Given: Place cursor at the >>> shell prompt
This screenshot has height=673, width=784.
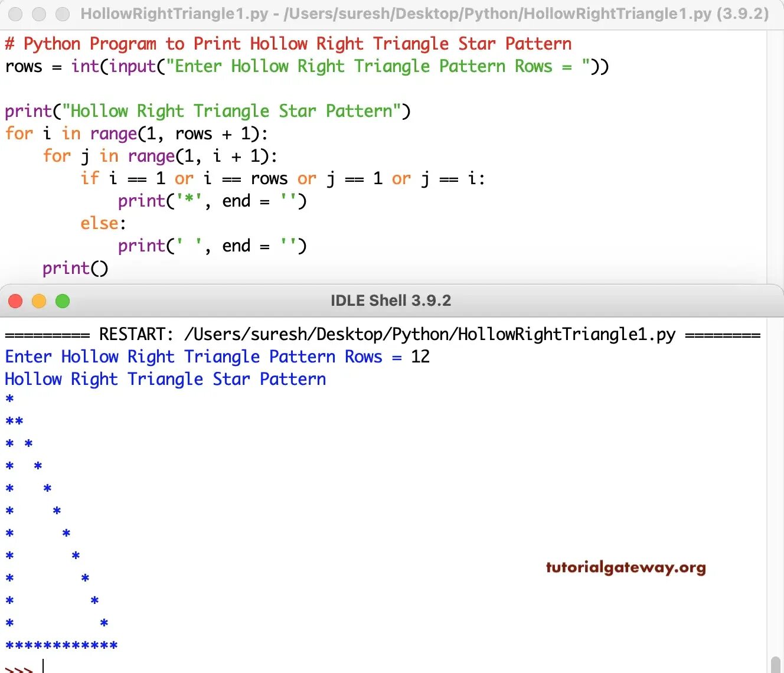Looking at the screenshot, I should [x=19, y=668].
